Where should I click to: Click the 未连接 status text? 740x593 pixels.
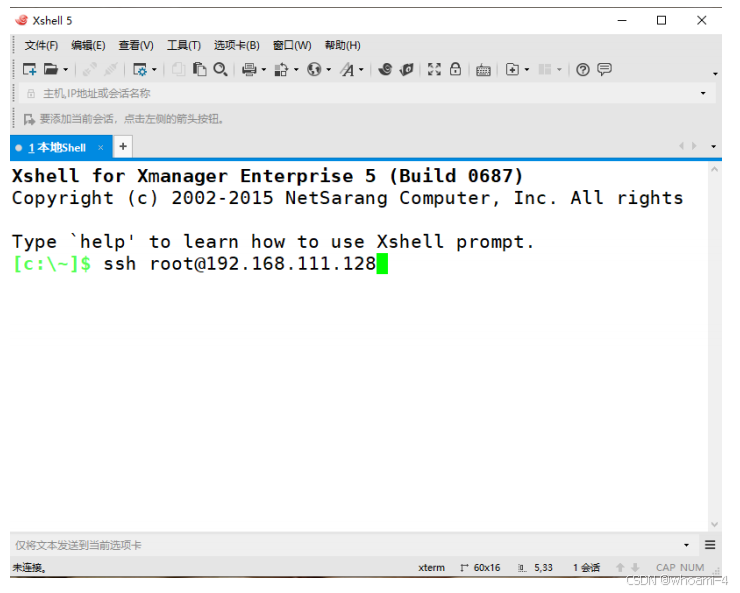[29, 568]
